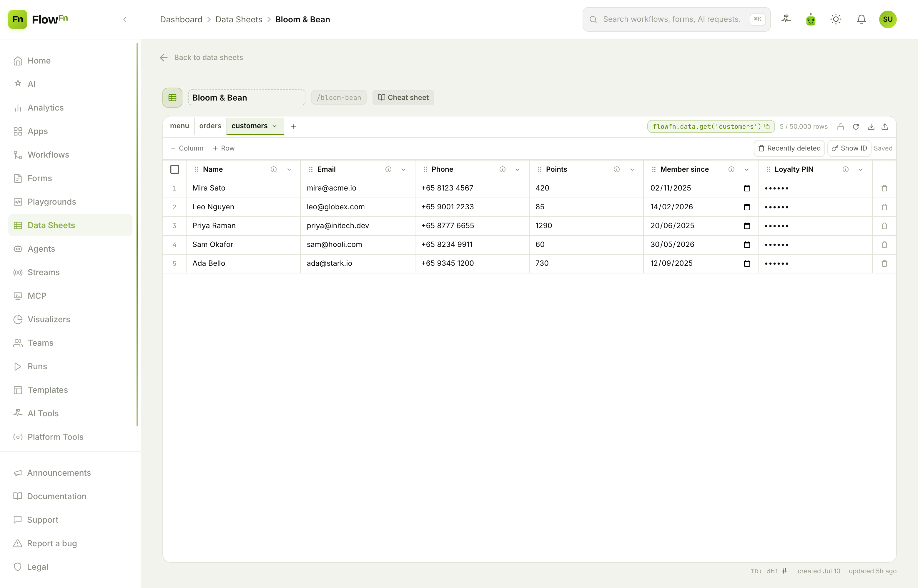The width and height of the screenshot is (918, 588).
Task: Show info for the Email column
Action: click(388, 170)
